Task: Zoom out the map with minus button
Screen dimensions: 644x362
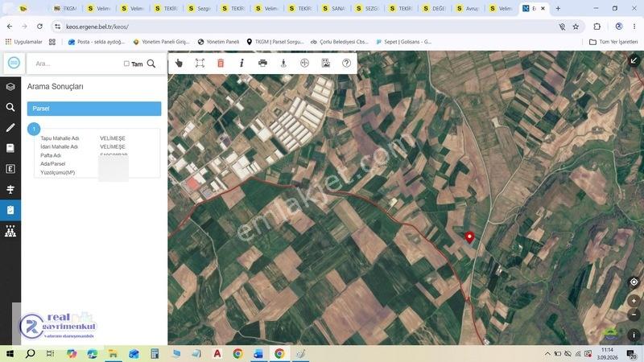Action: click(634, 315)
